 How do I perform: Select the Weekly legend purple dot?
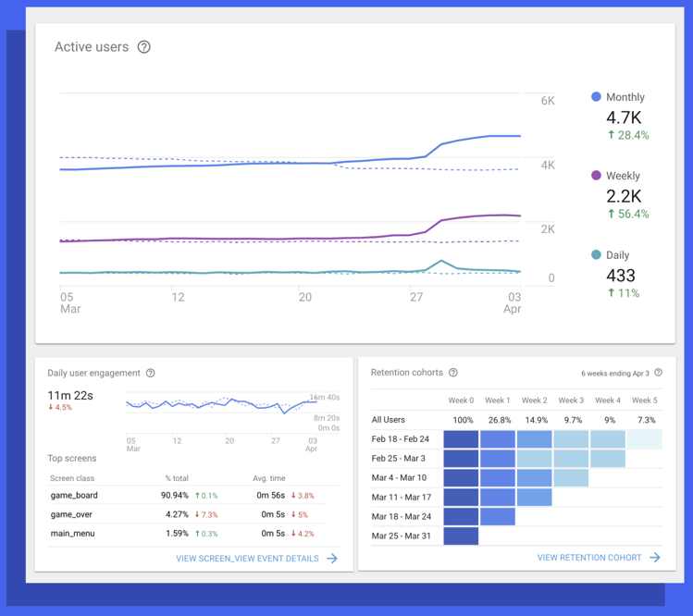tap(596, 176)
